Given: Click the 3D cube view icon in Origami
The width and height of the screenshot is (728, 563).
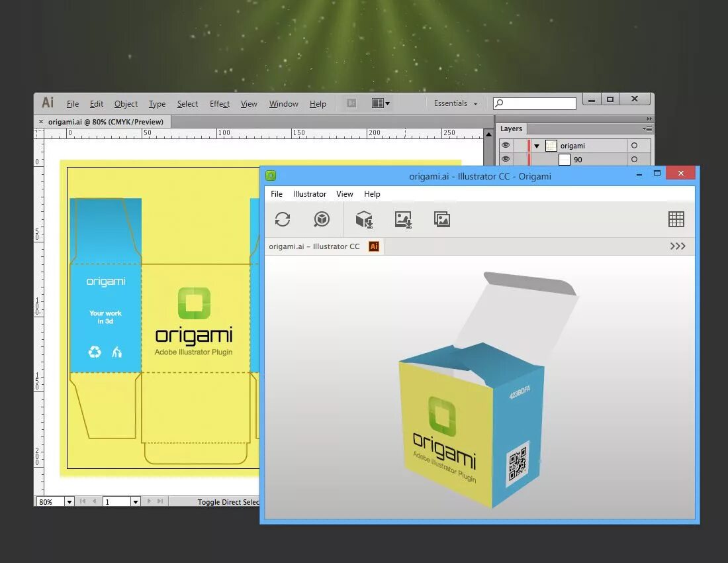Looking at the screenshot, I should 321,219.
